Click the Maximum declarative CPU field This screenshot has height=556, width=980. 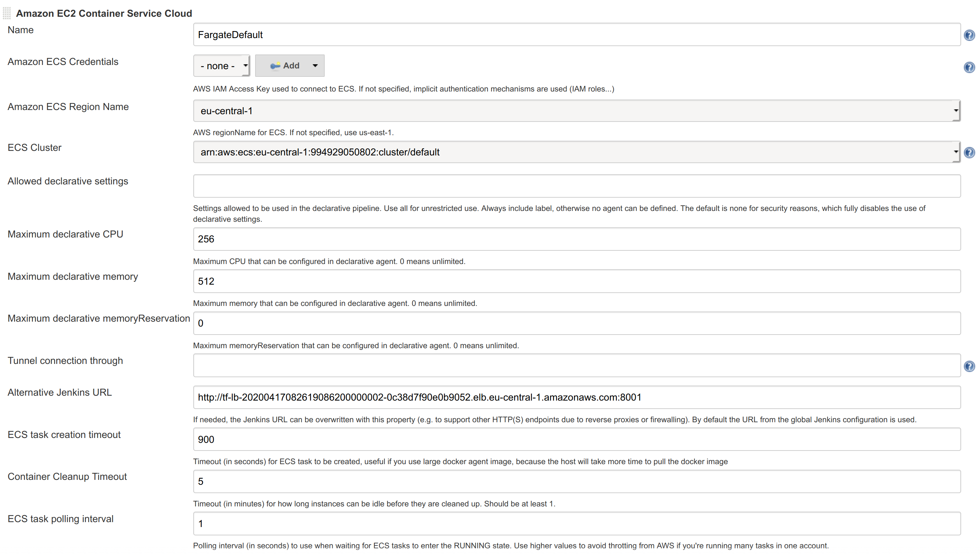coord(577,239)
